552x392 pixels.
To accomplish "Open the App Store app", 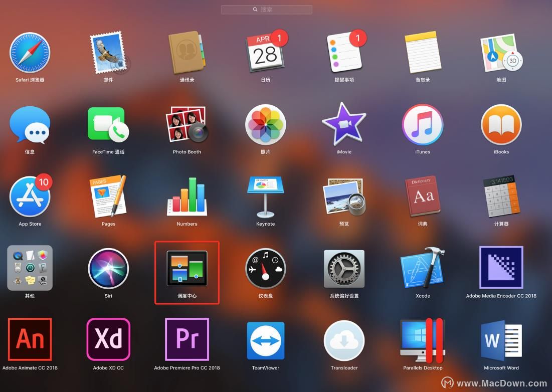I will click(x=30, y=196).
